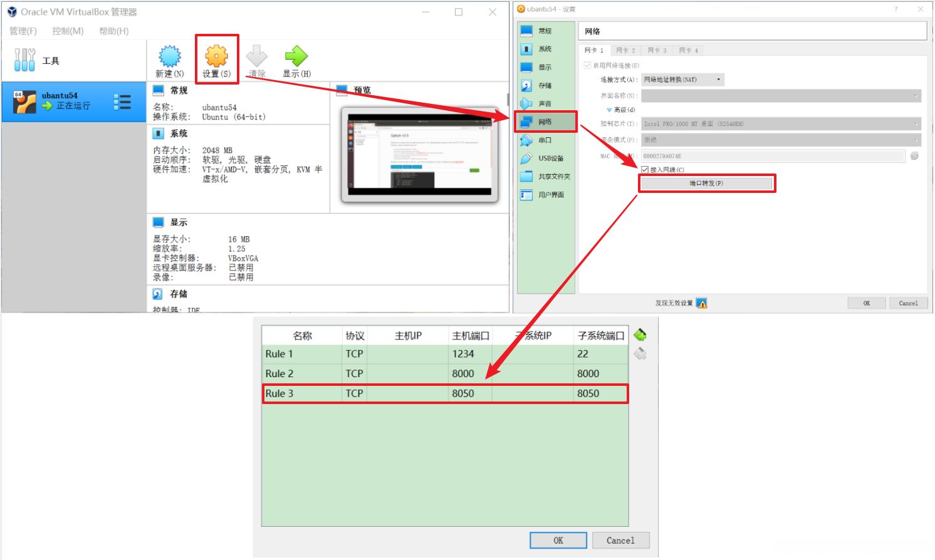
Task: Toggle the 接入网线(C) cable connected checkbox
Action: tap(645, 170)
